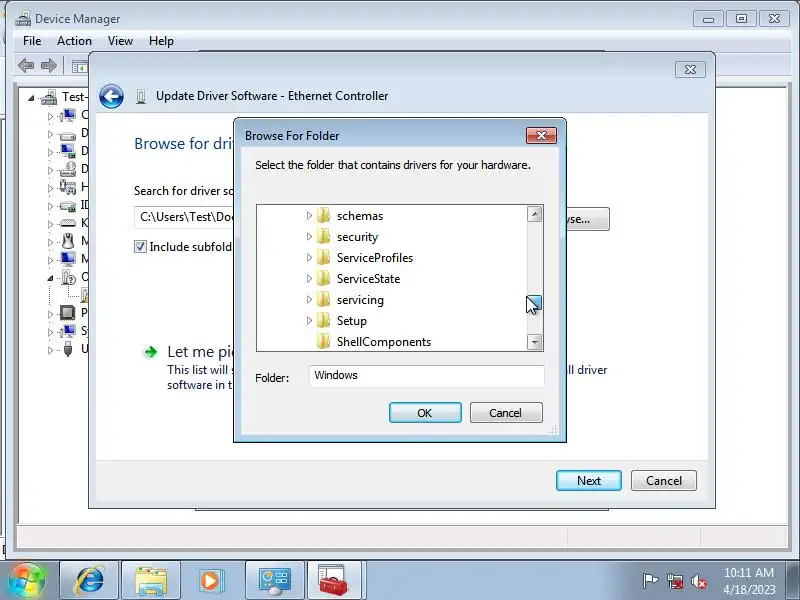Screen dimensions: 800x600
Task: Expand the servicing folder
Action: coord(309,299)
